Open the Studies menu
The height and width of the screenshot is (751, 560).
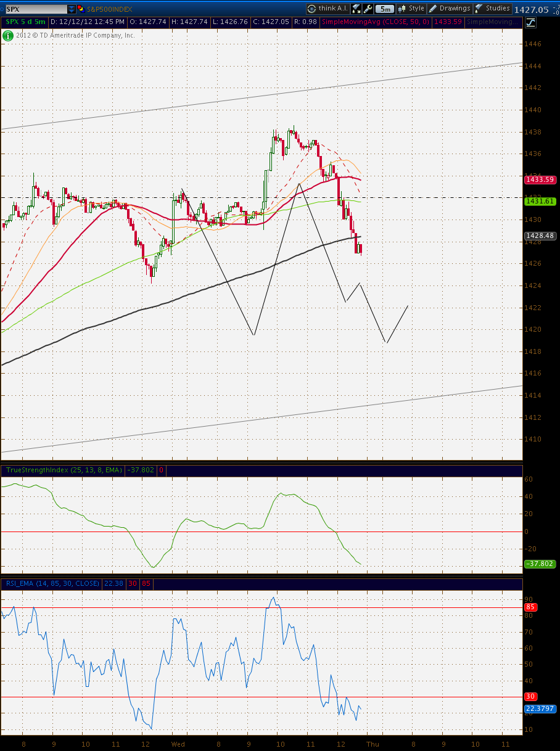click(492, 9)
